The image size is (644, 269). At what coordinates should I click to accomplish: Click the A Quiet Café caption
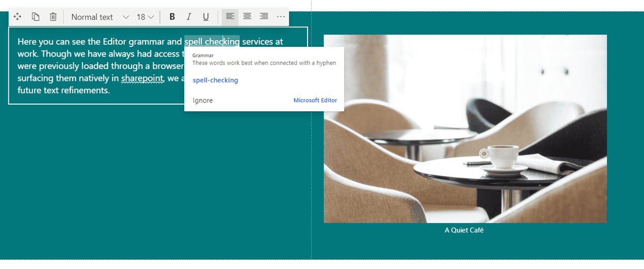click(464, 230)
